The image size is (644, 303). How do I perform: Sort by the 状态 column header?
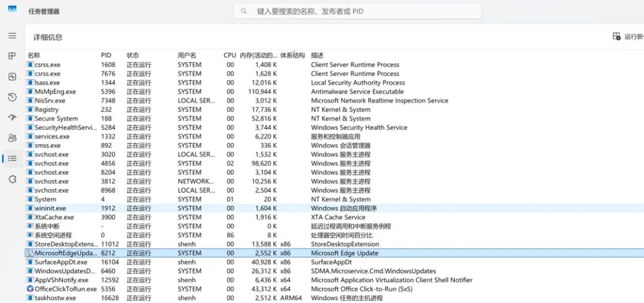pos(132,55)
